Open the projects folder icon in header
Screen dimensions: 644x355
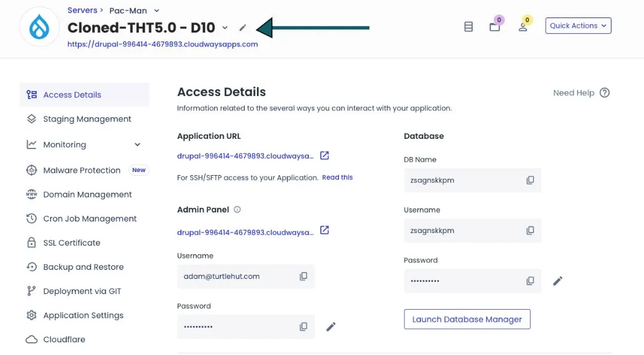coord(494,27)
